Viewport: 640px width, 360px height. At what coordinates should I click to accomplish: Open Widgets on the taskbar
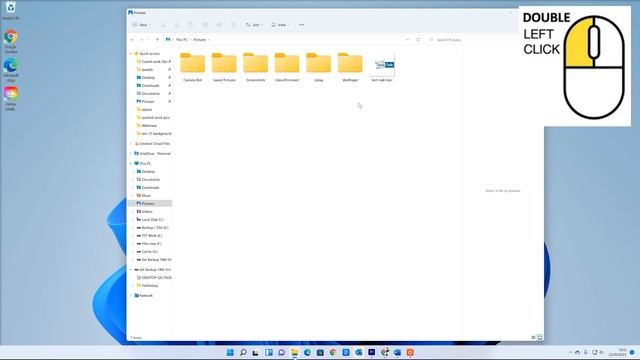point(269,352)
